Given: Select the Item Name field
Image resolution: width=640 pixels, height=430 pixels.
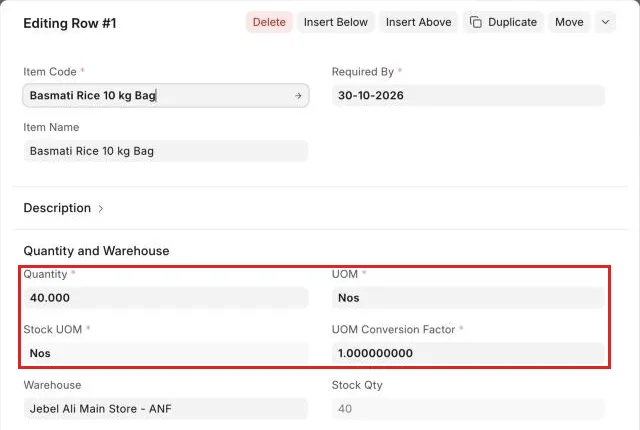Looking at the screenshot, I should [166, 151].
